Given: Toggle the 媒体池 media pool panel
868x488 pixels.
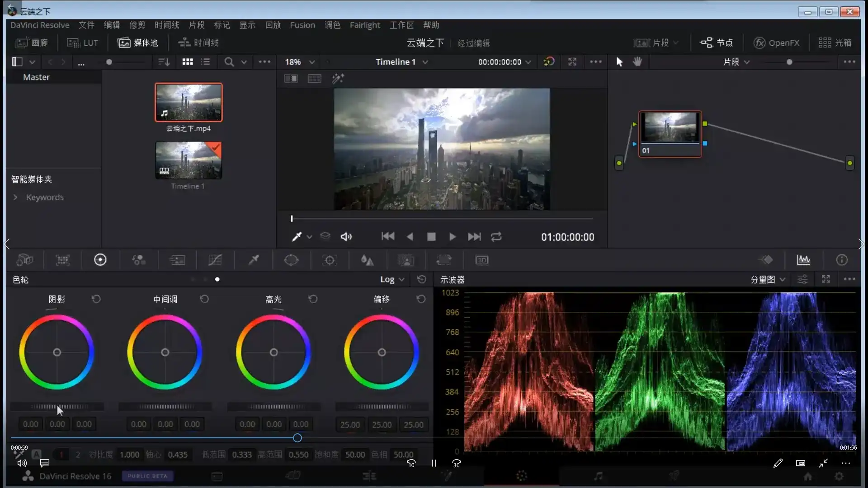Looking at the screenshot, I should 138,42.
